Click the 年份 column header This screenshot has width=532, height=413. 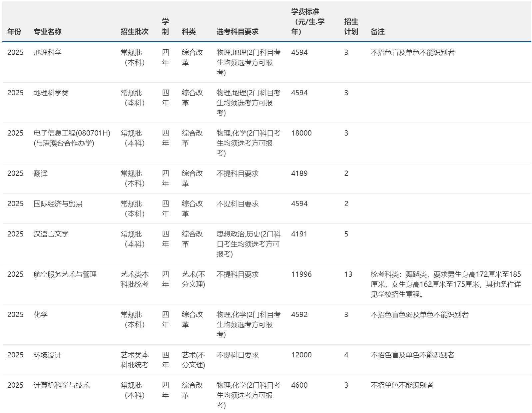point(14,32)
